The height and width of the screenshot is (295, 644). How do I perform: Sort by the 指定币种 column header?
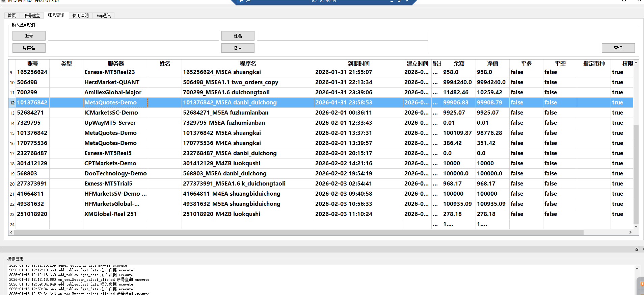tap(594, 64)
